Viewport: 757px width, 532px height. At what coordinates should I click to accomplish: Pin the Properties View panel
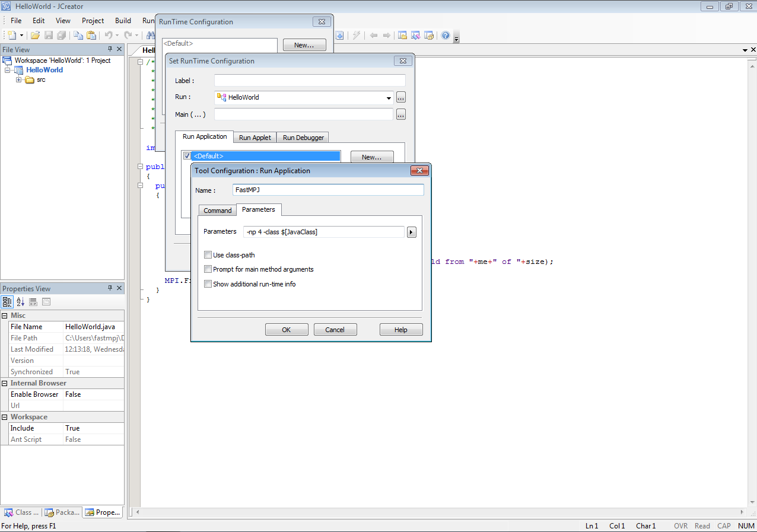point(110,288)
